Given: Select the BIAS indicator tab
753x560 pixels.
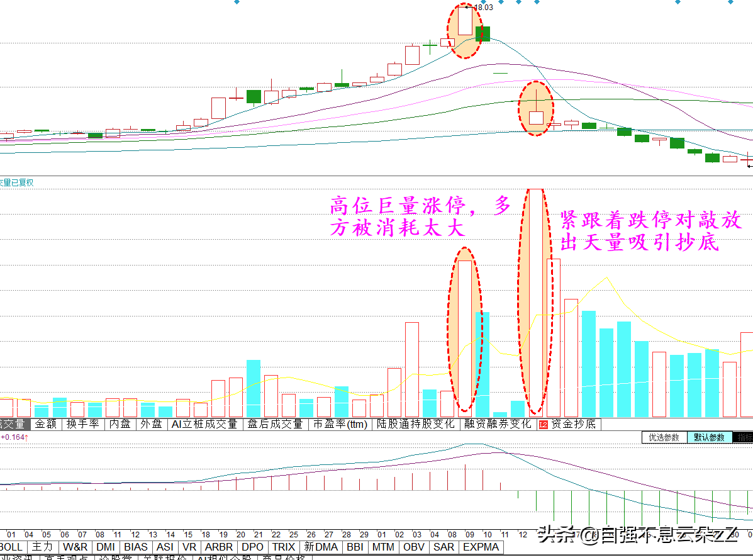Looking at the screenshot, I should point(136,547).
